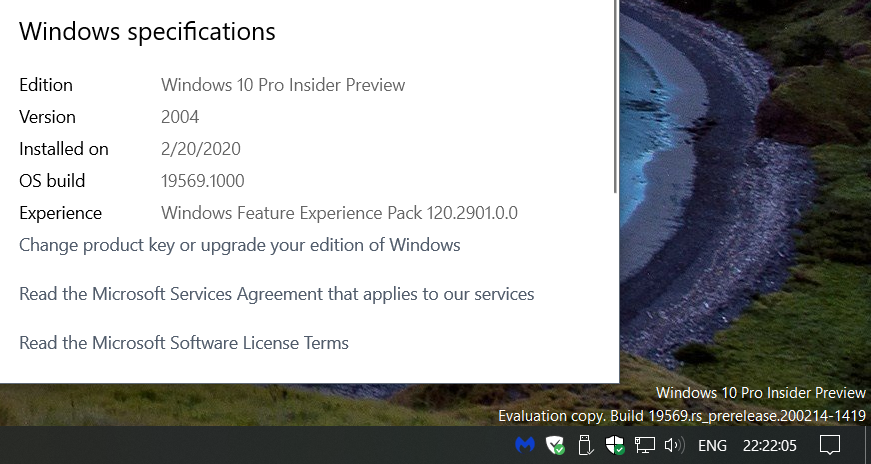The width and height of the screenshot is (871, 464).
Task: Select edition value Windows 10 Pro Insider Preview
Action: click(x=283, y=85)
